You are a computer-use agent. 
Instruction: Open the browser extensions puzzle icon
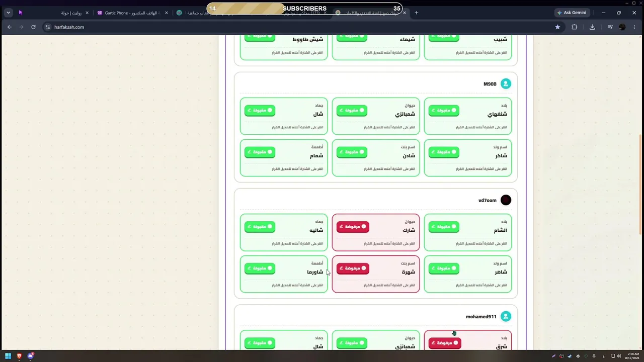click(x=574, y=27)
